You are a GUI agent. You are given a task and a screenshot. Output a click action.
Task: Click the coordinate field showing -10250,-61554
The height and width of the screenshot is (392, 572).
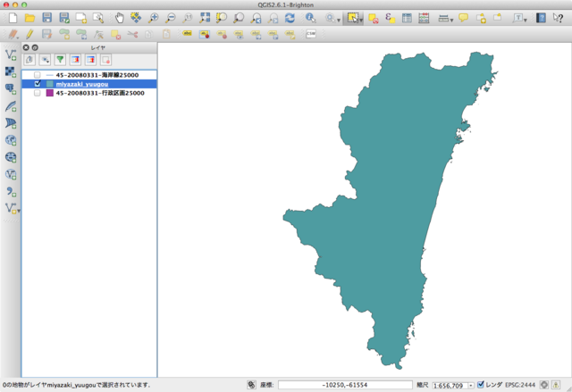click(x=345, y=385)
